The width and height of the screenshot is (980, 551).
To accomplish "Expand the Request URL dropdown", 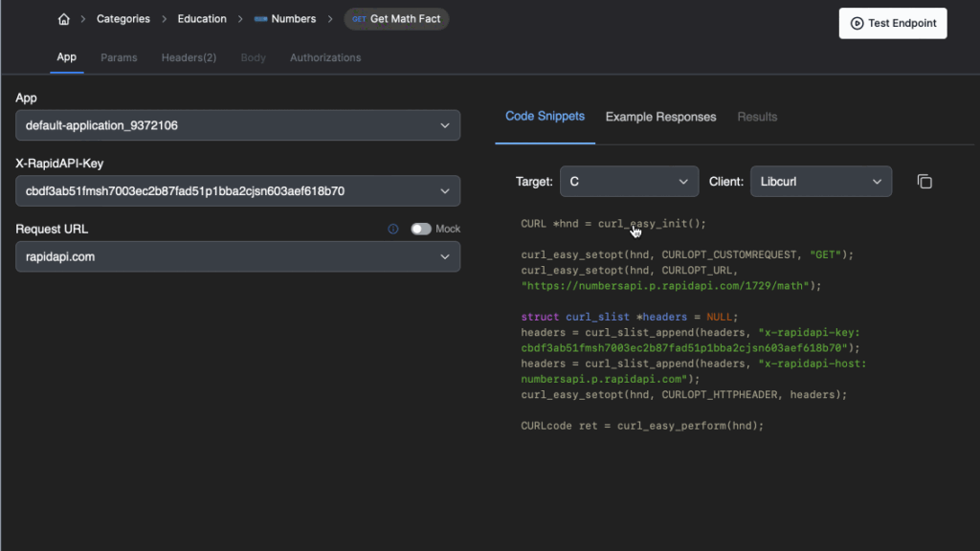I will (x=235, y=256).
